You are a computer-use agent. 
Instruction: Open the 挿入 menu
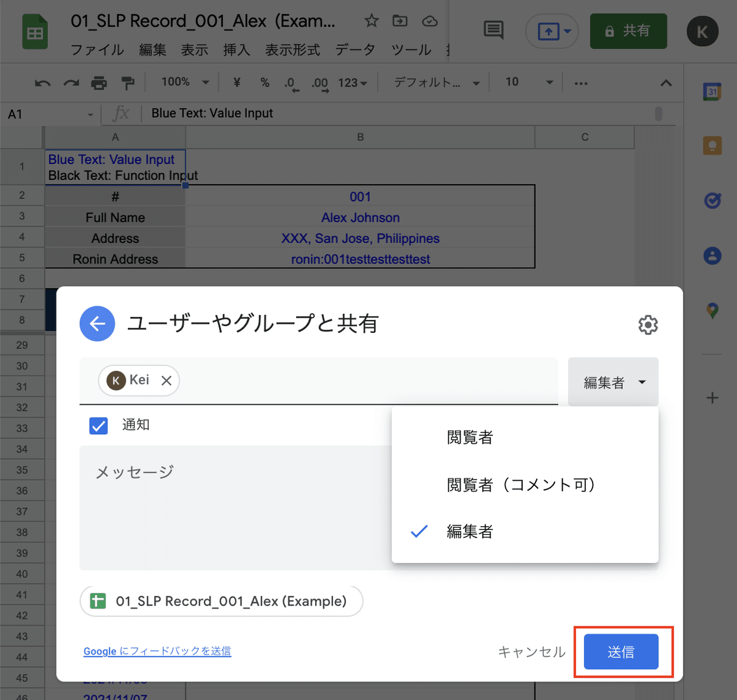(236, 50)
